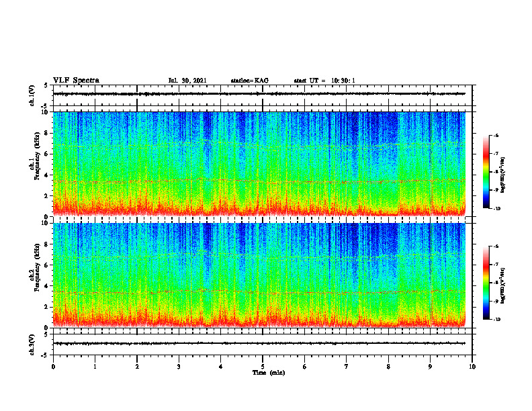
Task: Click time axis tick label "3"
Action: point(179,367)
